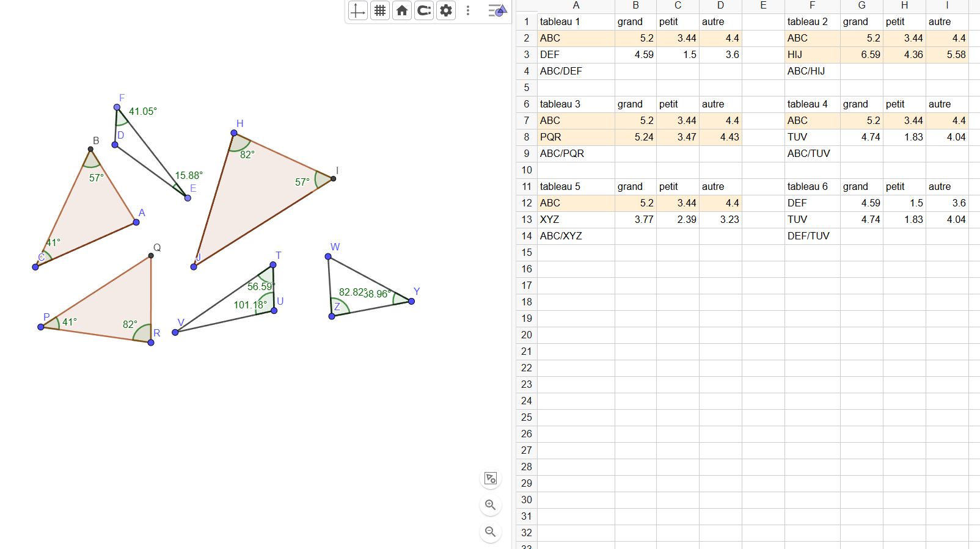Select point W of triangle WYZ
Image resolution: width=980 pixels, height=549 pixels.
pyautogui.click(x=328, y=256)
